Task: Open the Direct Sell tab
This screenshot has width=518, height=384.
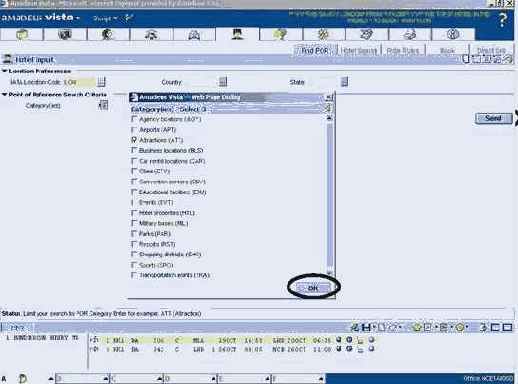Action: click(491, 51)
